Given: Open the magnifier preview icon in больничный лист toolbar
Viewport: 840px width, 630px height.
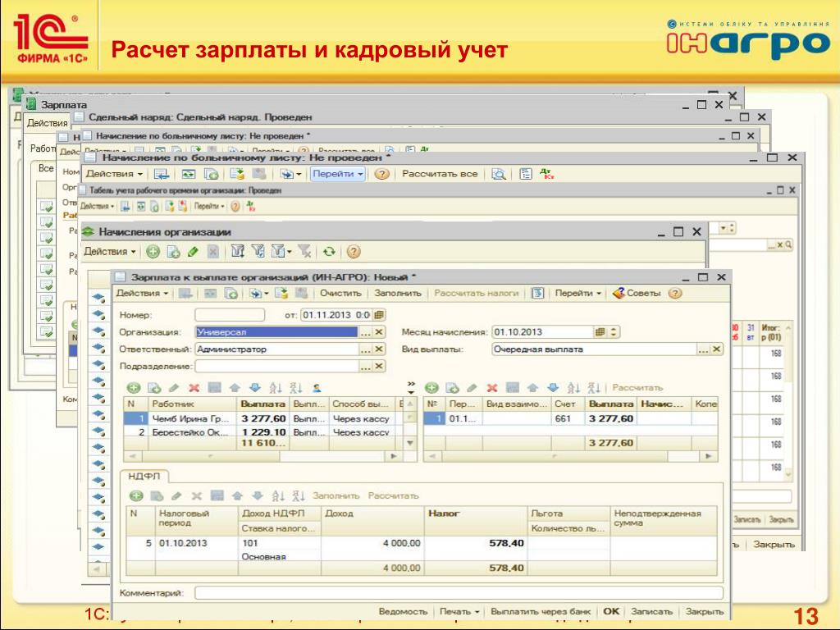Looking at the screenshot, I should pyautogui.click(x=499, y=174).
